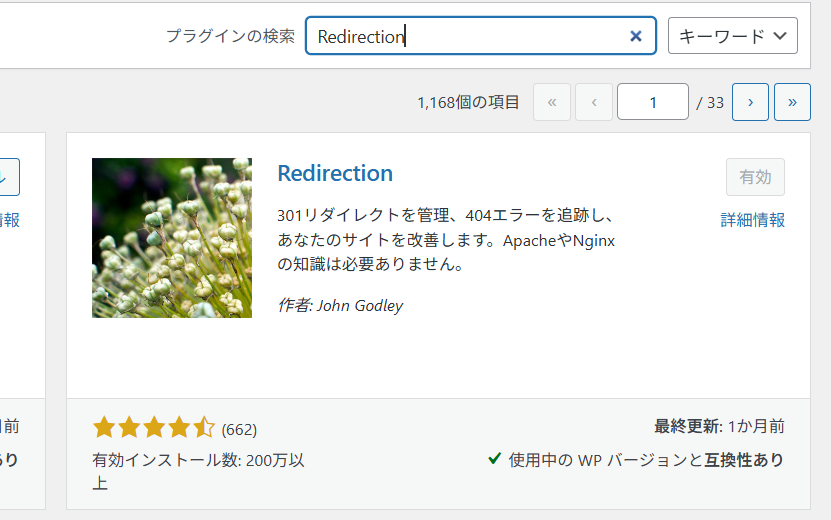The width and height of the screenshot is (831, 520).
Task: Click the greyed-out 有効 button
Action: pyautogui.click(x=755, y=177)
